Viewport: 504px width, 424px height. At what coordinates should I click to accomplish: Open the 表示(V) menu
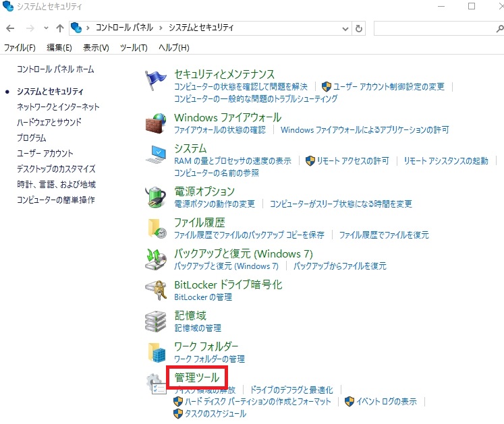point(96,48)
